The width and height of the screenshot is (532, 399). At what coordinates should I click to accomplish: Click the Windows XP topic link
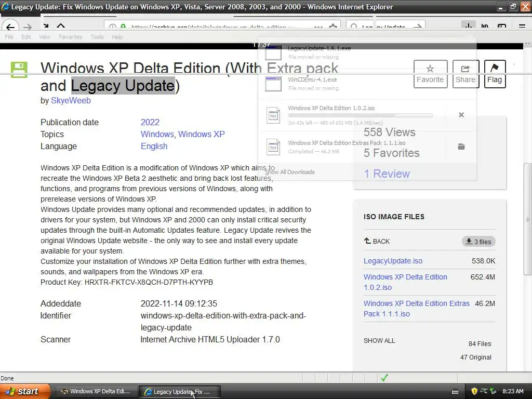coord(202,134)
